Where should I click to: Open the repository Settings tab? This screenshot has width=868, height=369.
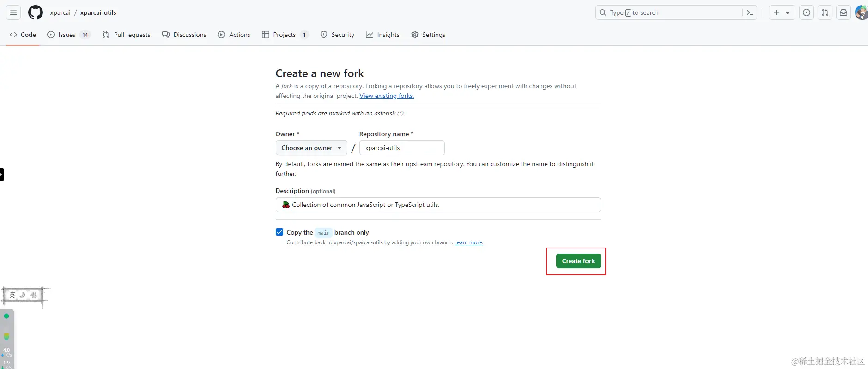tap(428, 35)
